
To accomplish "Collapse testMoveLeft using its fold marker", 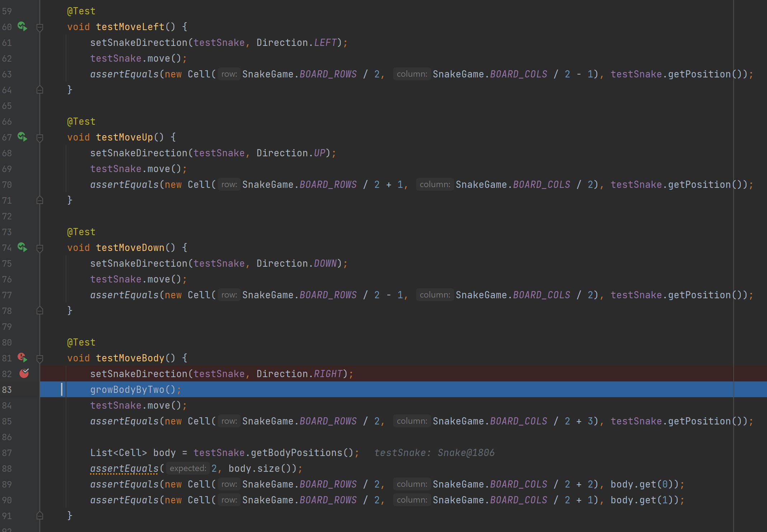I will coord(40,27).
